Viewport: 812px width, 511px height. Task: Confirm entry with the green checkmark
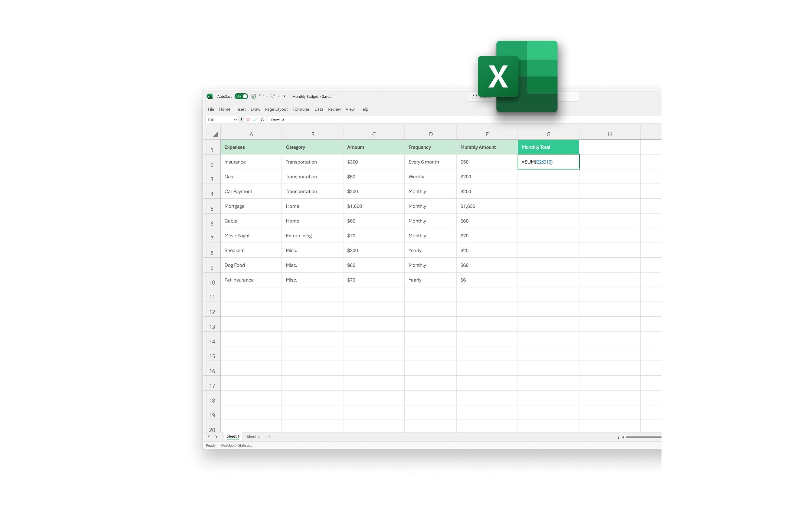[255, 120]
